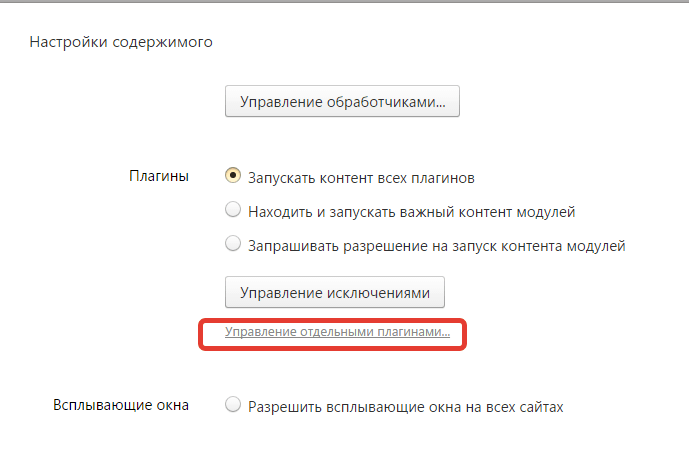Open the Управление исключениями dialog
689x473 pixels.
coord(335,292)
